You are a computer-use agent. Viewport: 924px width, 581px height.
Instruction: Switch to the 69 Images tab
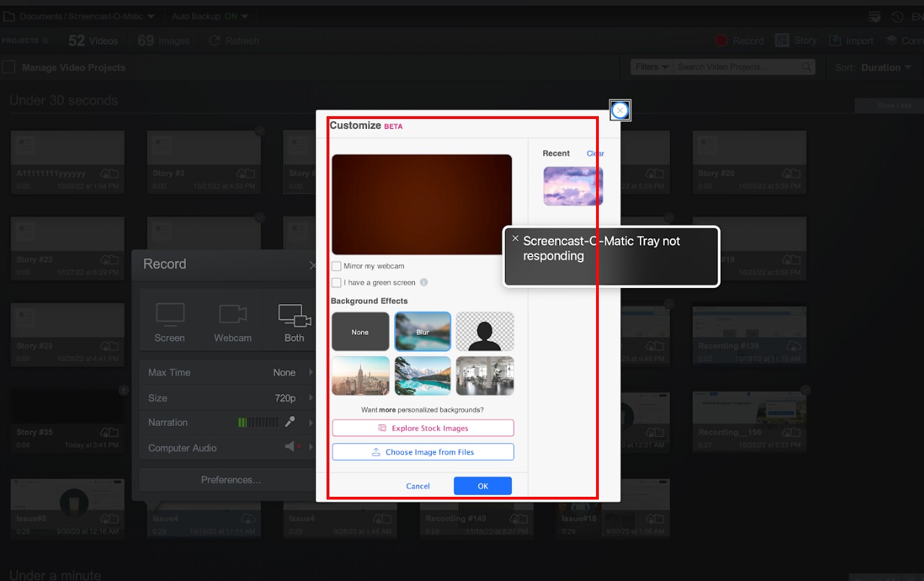click(x=163, y=41)
